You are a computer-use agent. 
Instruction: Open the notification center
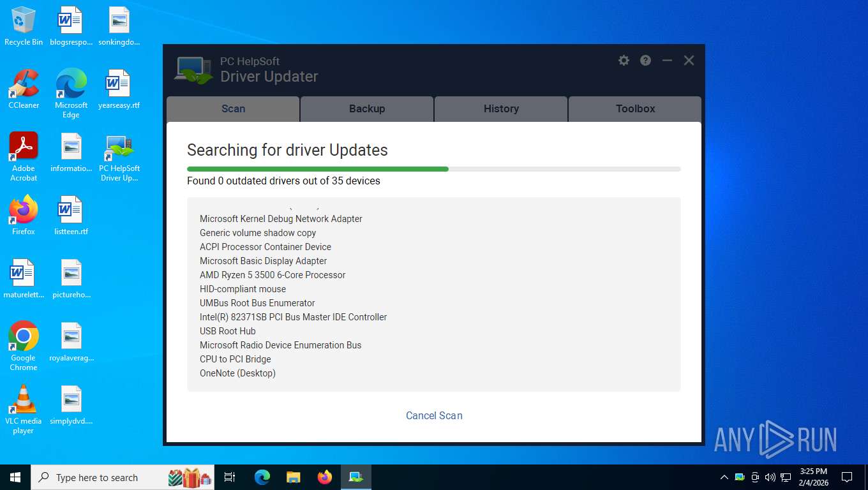tap(847, 477)
